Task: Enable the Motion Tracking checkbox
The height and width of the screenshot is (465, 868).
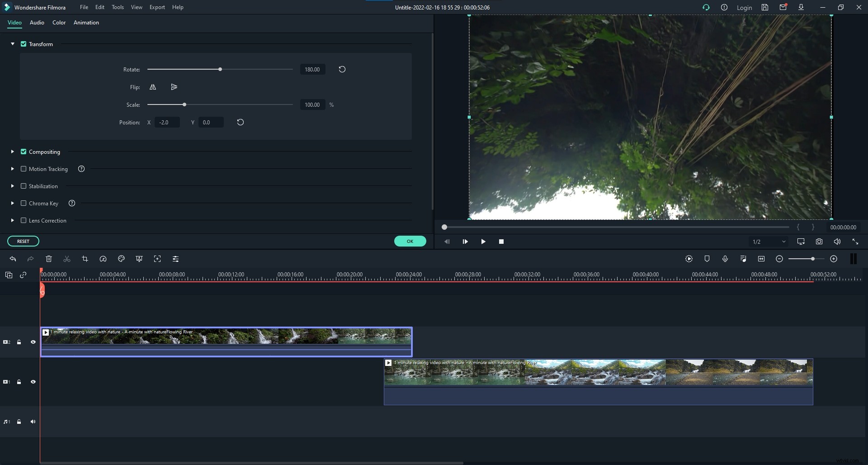Action: point(24,169)
